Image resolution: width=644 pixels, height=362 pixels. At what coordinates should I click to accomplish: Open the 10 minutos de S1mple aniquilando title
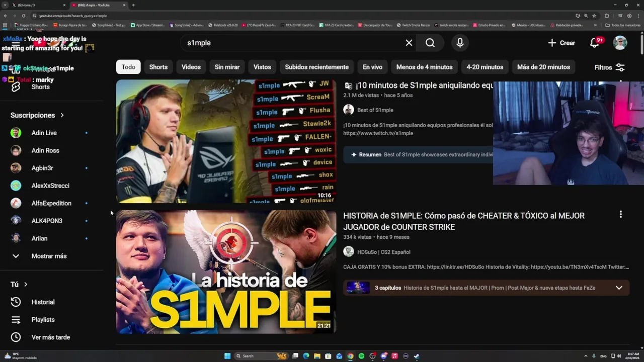pos(424,85)
